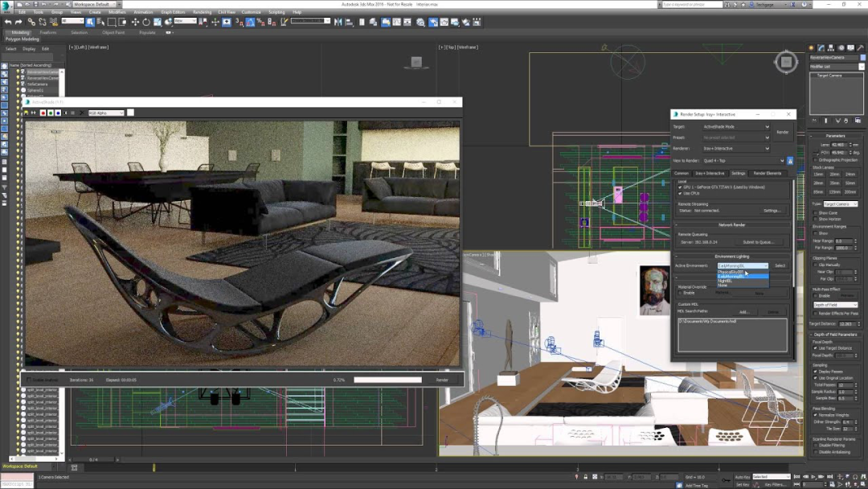Click the top viewport ViewCube
The width and height of the screenshot is (868, 489).
[785, 61]
